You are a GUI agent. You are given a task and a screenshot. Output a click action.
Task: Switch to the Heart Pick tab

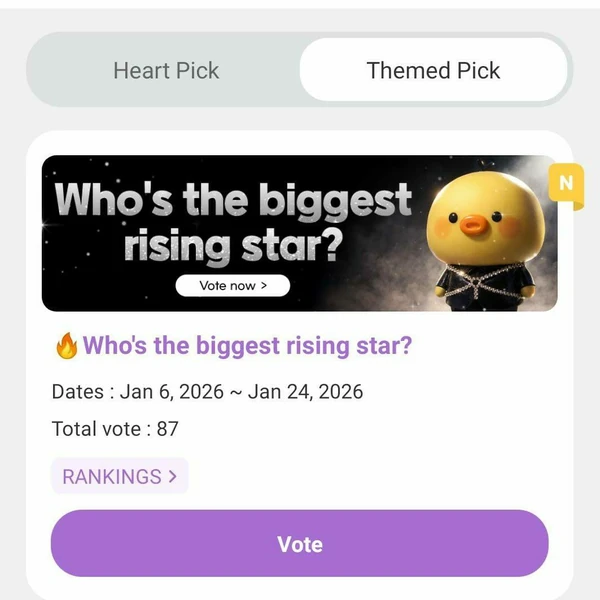(166, 71)
